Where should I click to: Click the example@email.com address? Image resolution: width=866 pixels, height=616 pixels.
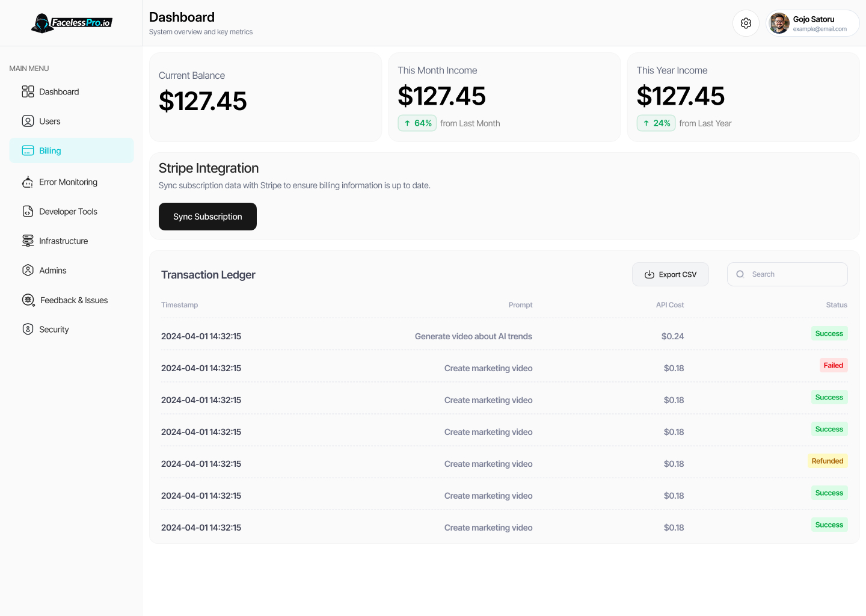coord(820,29)
